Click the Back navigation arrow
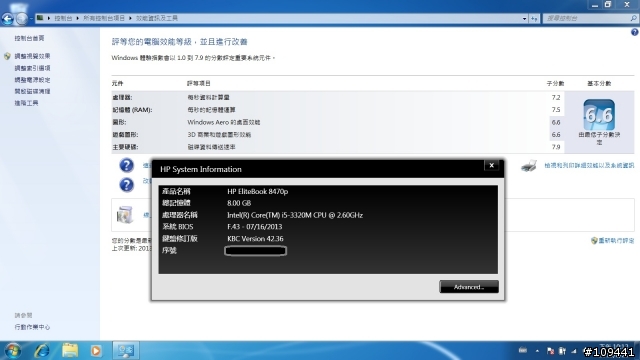This screenshot has height=360, width=640. click(7, 18)
